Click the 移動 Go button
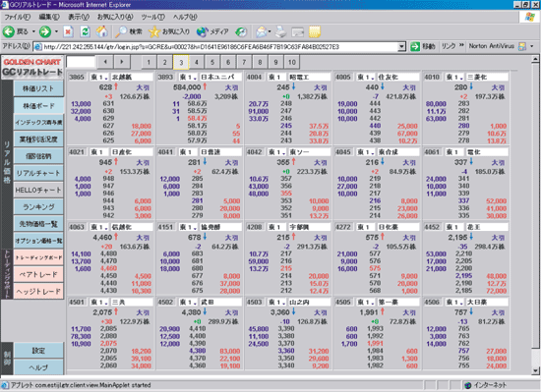 (x=423, y=46)
